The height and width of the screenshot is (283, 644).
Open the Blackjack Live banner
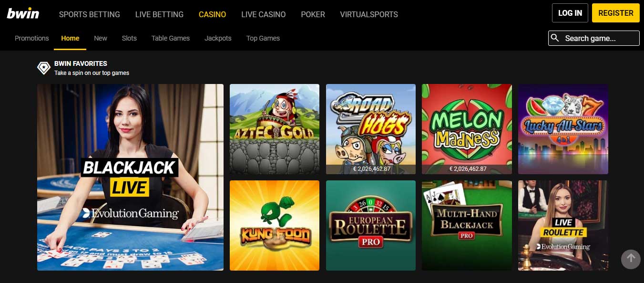click(x=130, y=178)
